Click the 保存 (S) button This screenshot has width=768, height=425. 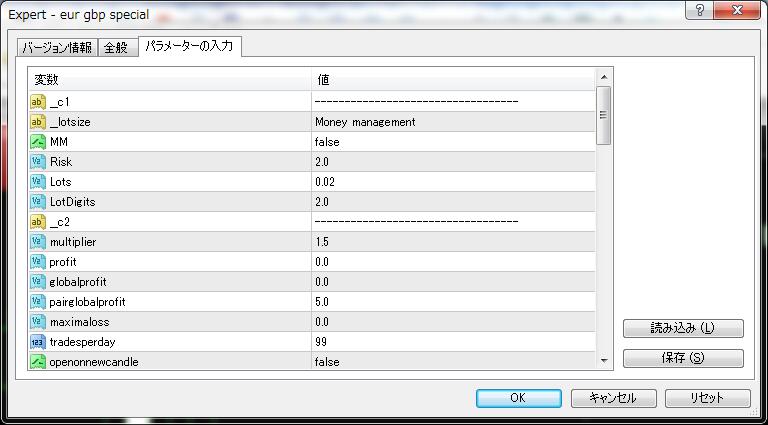(683, 358)
